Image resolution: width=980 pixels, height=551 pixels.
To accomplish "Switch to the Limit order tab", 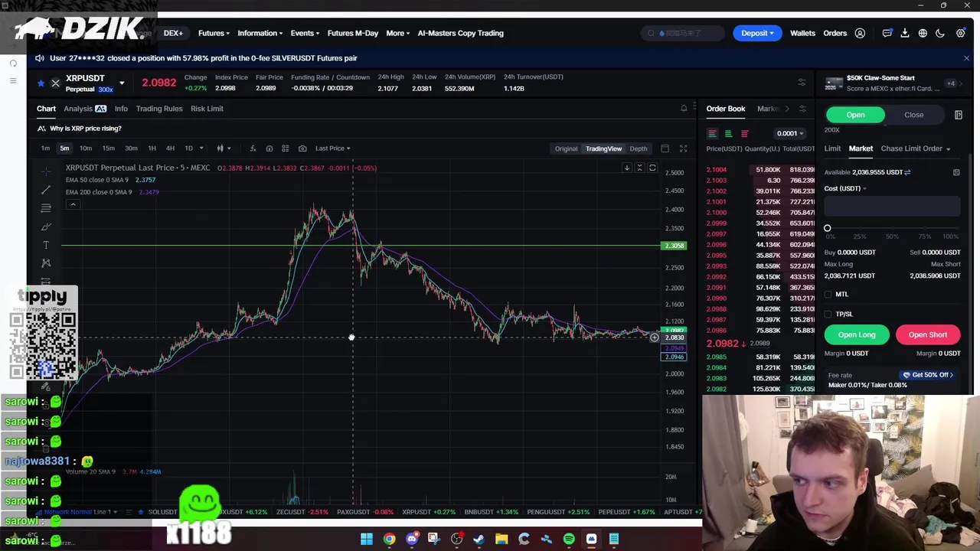I will 832,148.
